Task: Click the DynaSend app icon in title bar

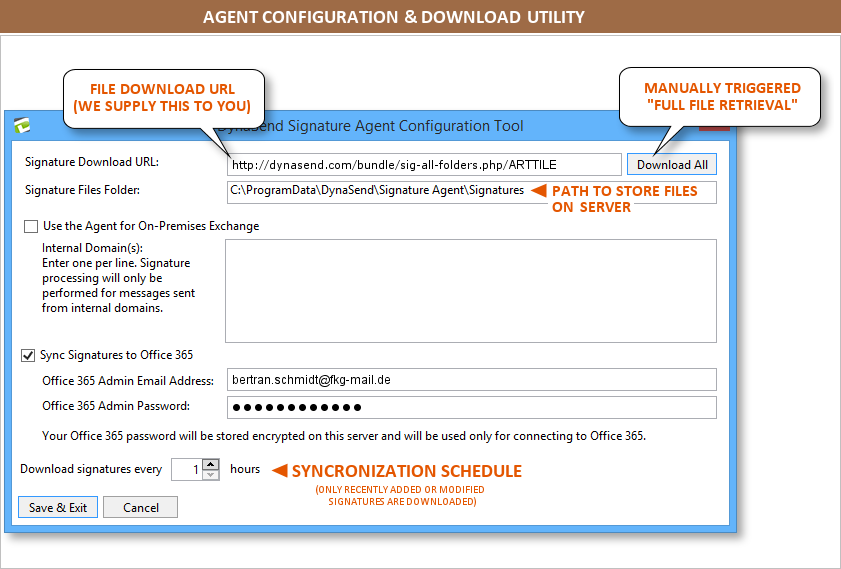Action: (22, 125)
